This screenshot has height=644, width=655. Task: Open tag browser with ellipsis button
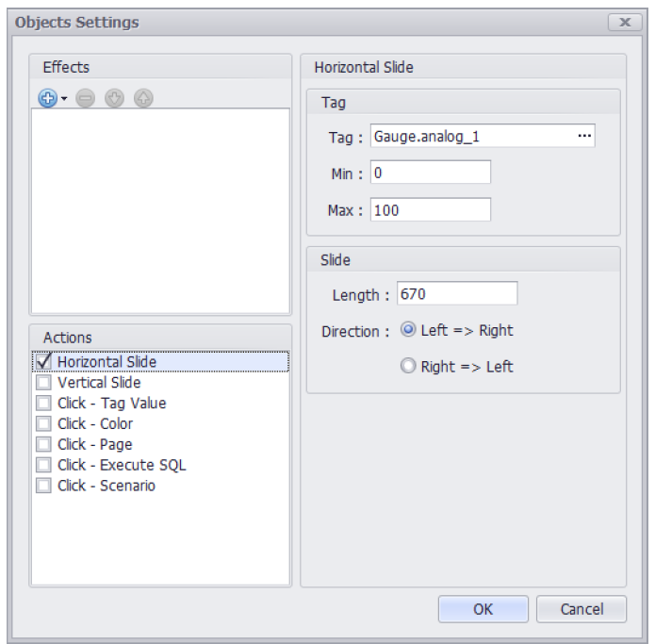pyautogui.click(x=584, y=136)
